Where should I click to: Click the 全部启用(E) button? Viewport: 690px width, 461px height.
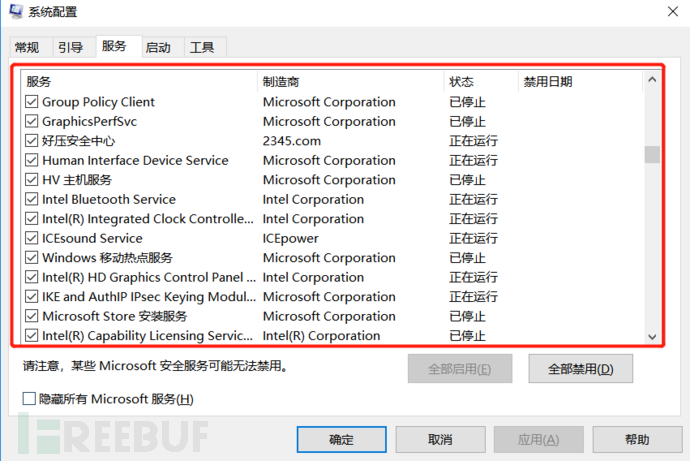[460, 369]
